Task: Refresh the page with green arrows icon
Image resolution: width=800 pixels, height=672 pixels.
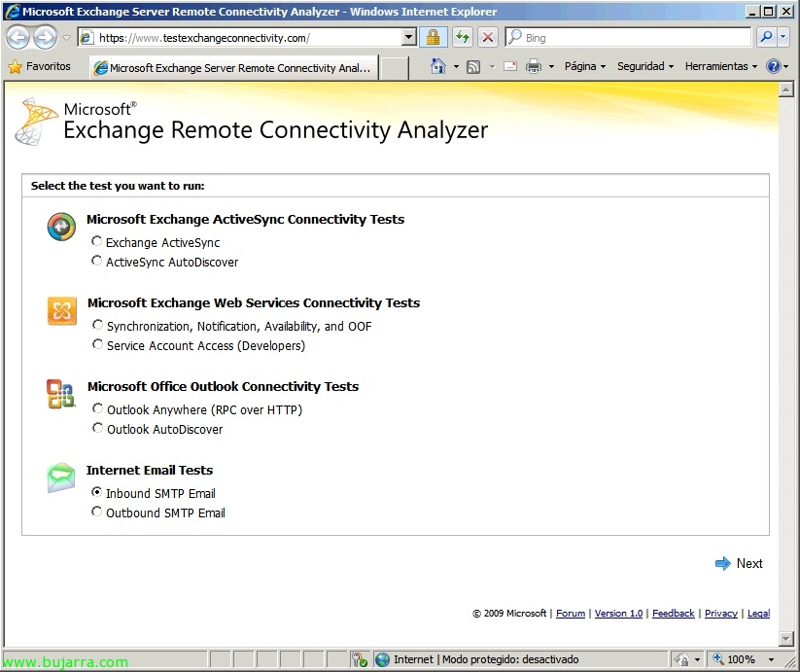Action: pyautogui.click(x=463, y=38)
